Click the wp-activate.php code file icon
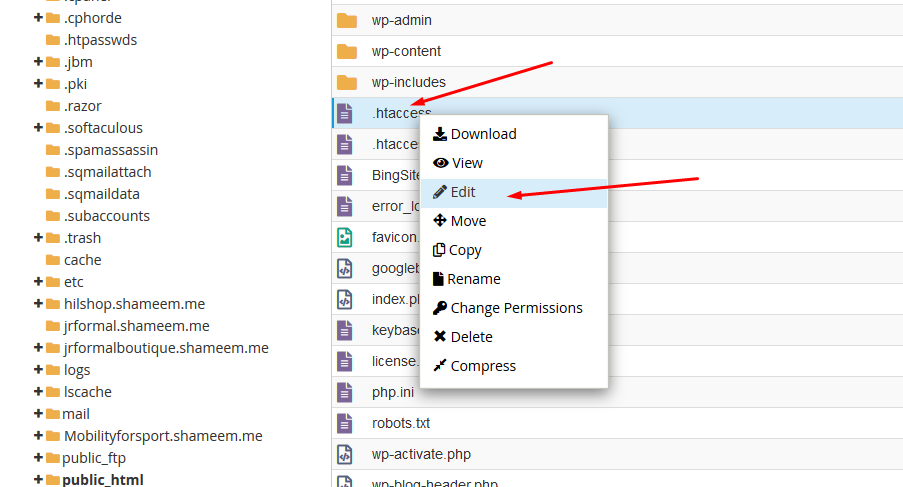903x487 pixels. pyautogui.click(x=345, y=454)
